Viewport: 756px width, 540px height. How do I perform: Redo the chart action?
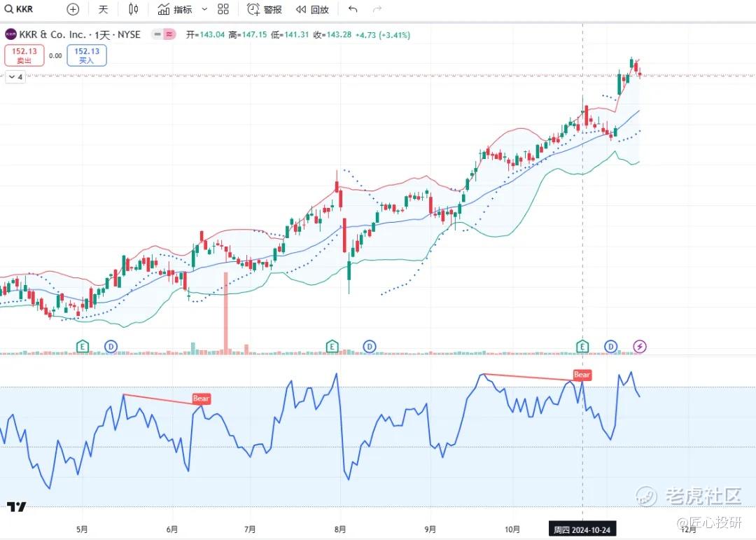(x=377, y=9)
